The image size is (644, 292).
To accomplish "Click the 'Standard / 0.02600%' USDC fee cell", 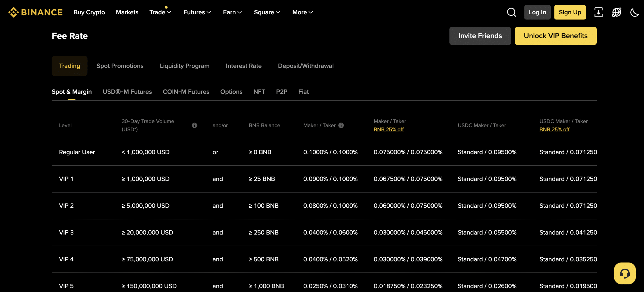I will pyautogui.click(x=487, y=286).
